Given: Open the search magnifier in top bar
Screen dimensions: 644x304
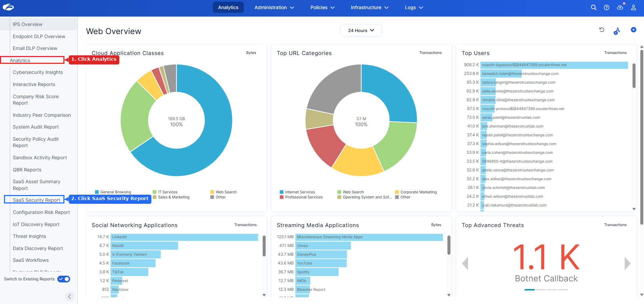Looking at the screenshot, I should [593, 7].
